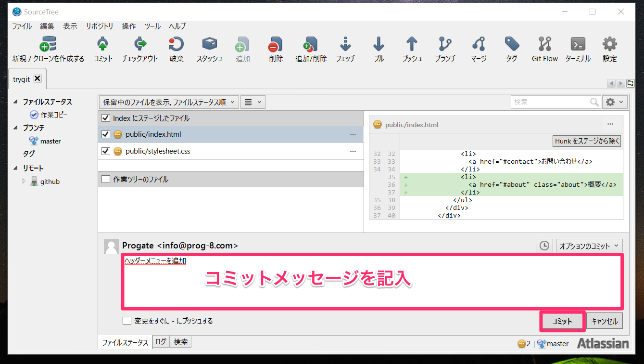
Task: Open the オプションのコミット dropdown
Action: point(589,246)
